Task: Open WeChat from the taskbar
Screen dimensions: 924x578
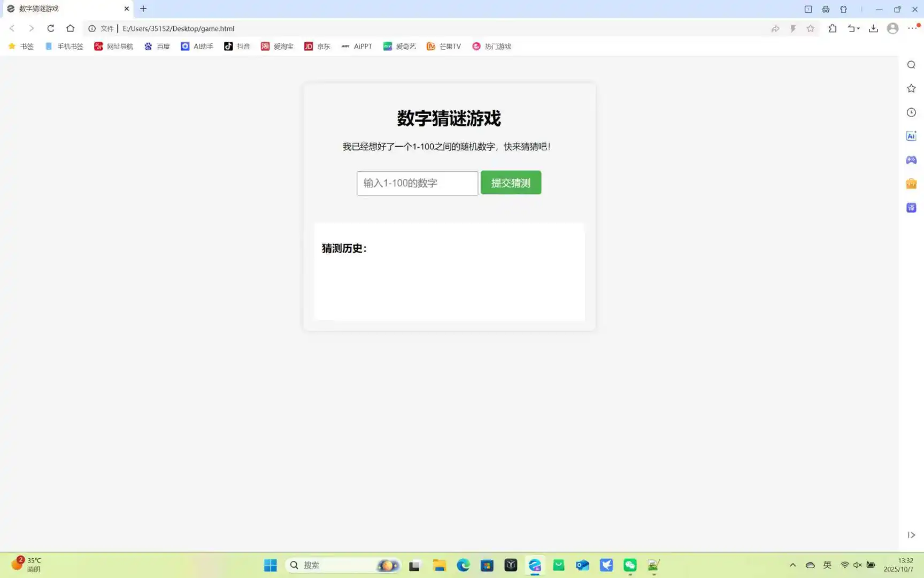Action: tap(629, 565)
